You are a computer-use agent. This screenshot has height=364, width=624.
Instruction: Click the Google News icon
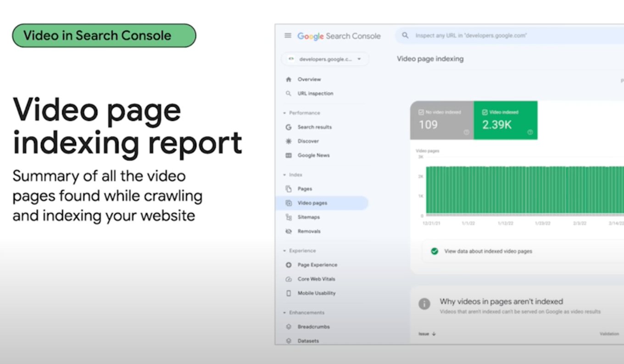point(289,155)
